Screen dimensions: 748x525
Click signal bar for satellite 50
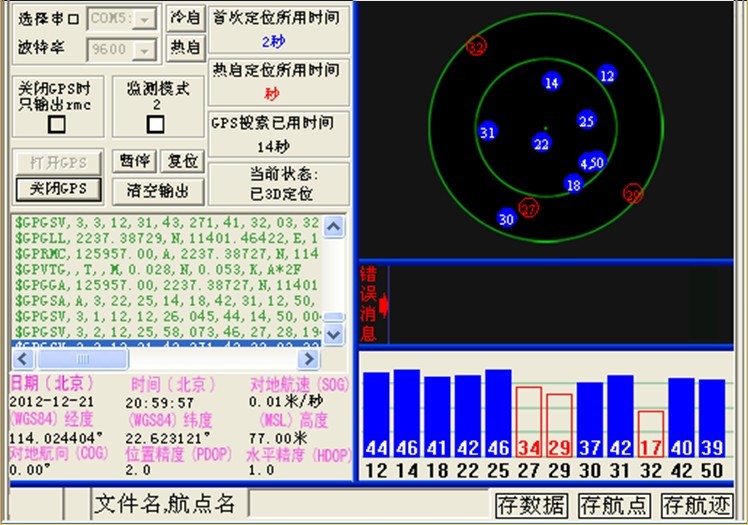pyautogui.click(x=712, y=418)
